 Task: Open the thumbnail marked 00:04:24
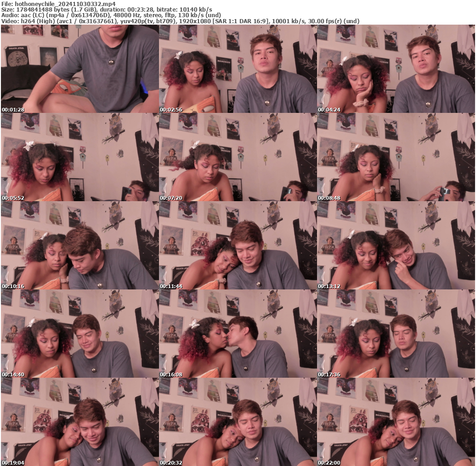tap(396, 69)
